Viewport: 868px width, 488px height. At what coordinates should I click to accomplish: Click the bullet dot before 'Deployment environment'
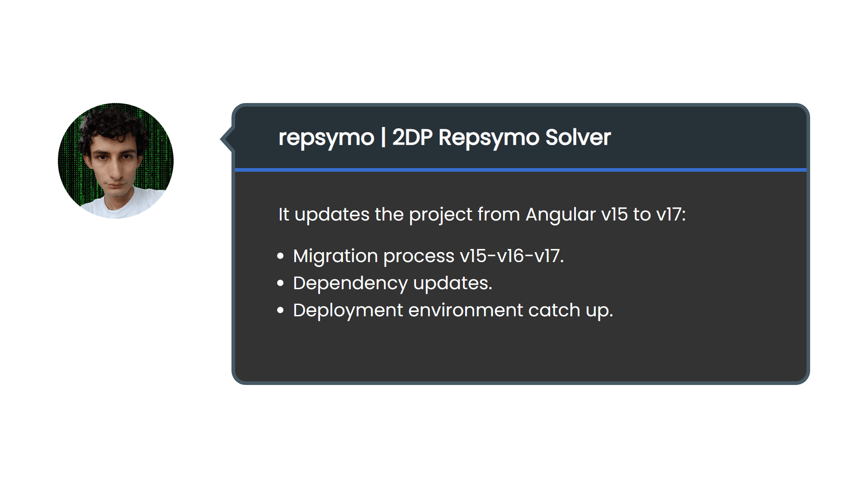click(x=280, y=310)
